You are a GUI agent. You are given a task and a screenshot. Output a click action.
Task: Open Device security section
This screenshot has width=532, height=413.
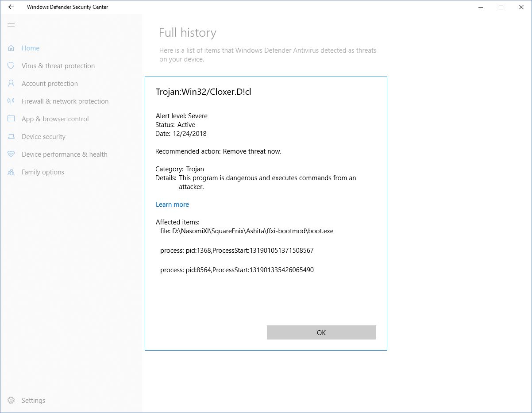[43, 137]
